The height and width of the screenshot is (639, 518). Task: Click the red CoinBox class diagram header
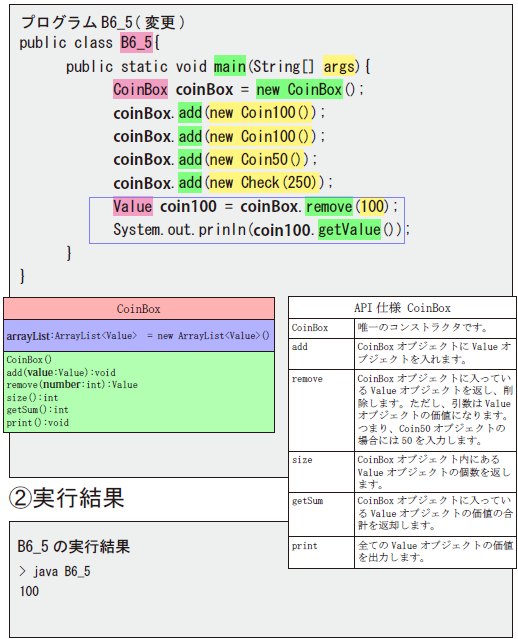(139, 308)
